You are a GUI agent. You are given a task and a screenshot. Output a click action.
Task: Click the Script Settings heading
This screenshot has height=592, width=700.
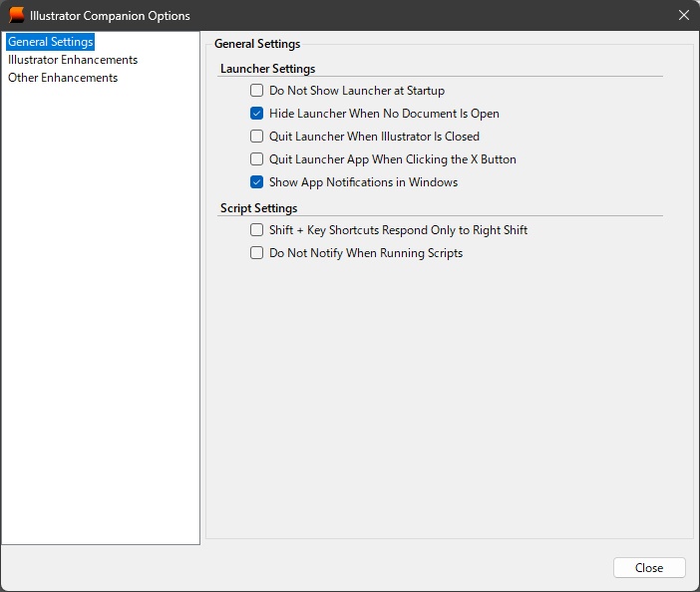click(x=259, y=208)
